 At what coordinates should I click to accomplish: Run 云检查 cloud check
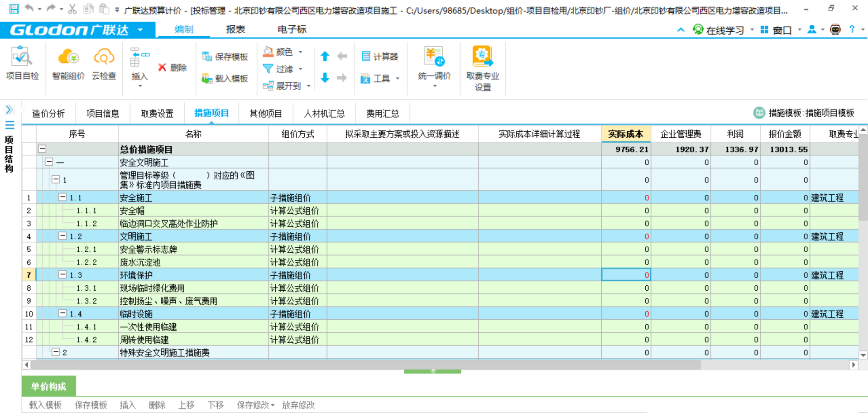(104, 64)
